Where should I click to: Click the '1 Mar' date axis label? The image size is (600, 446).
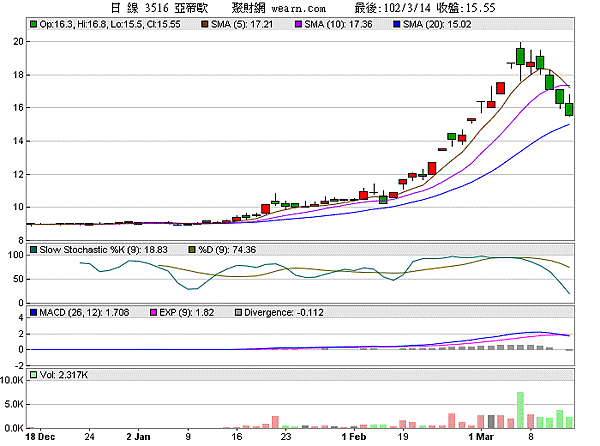(481, 437)
